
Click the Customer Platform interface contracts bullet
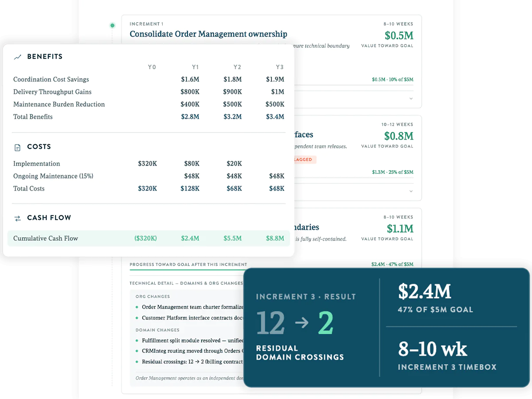click(x=190, y=318)
